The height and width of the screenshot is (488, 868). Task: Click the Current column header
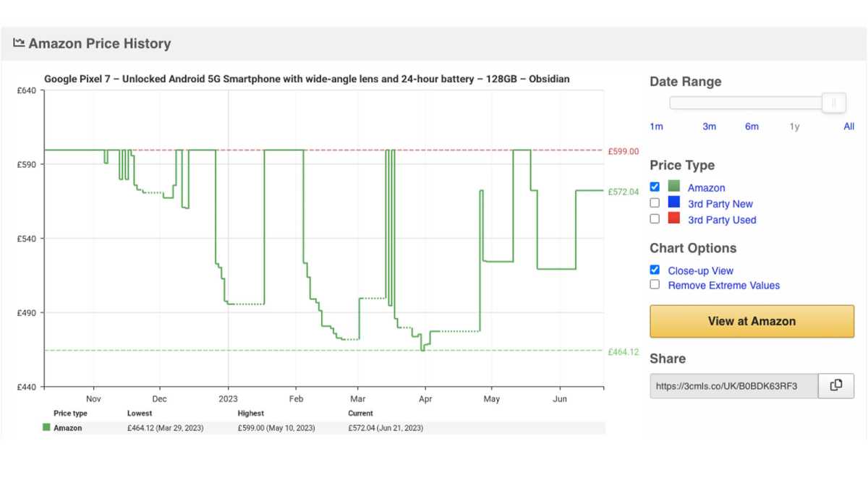[361, 414]
